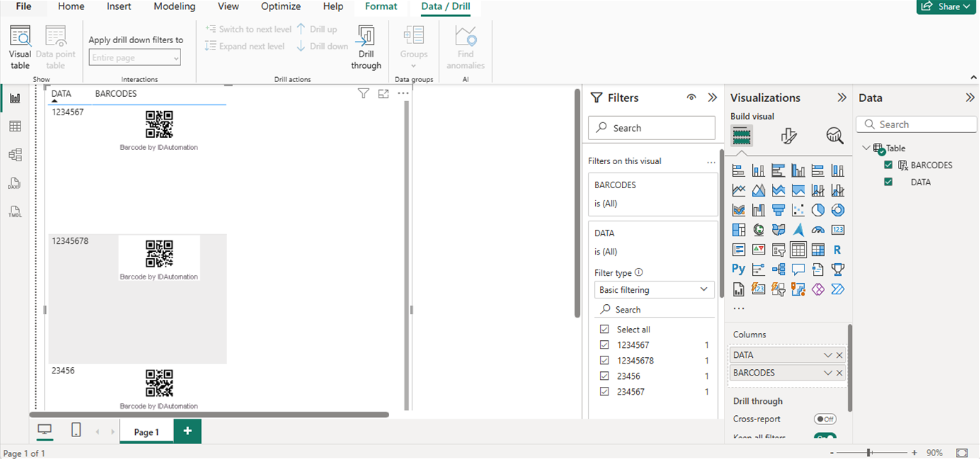This screenshot has width=980, height=459.
Task: Toggle the Cross-report switch
Action: click(x=824, y=419)
